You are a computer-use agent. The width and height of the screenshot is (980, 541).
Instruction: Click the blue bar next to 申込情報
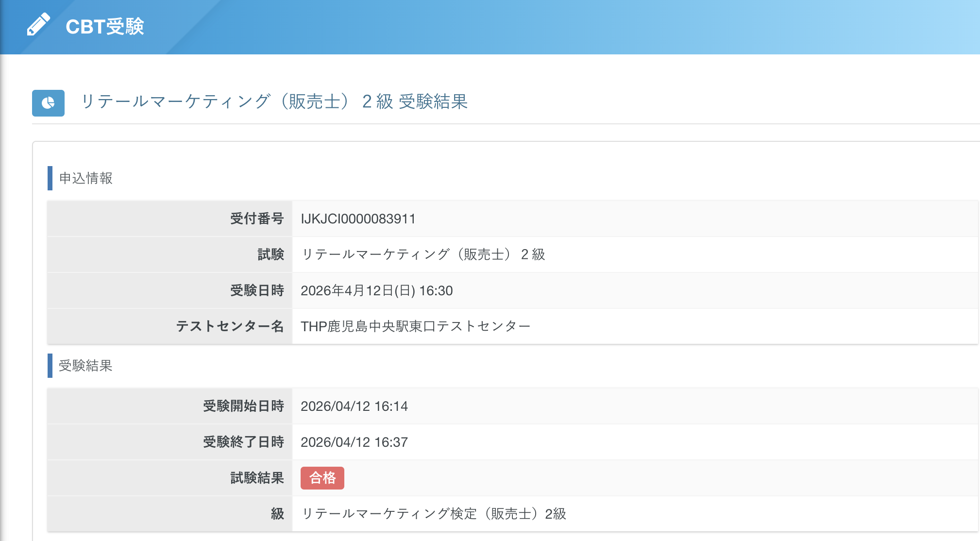[x=49, y=178]
